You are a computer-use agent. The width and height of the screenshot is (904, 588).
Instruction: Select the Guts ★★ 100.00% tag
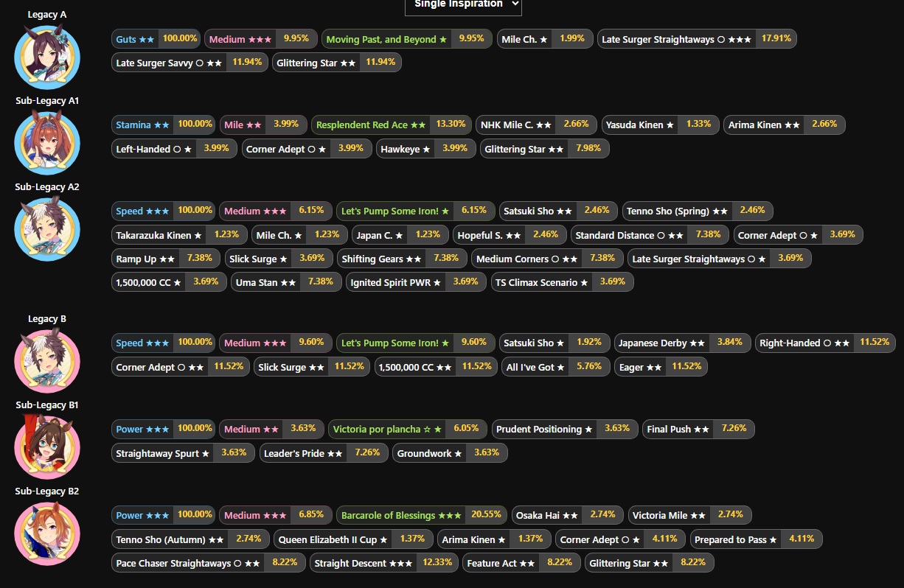click(x=156, y=39)
